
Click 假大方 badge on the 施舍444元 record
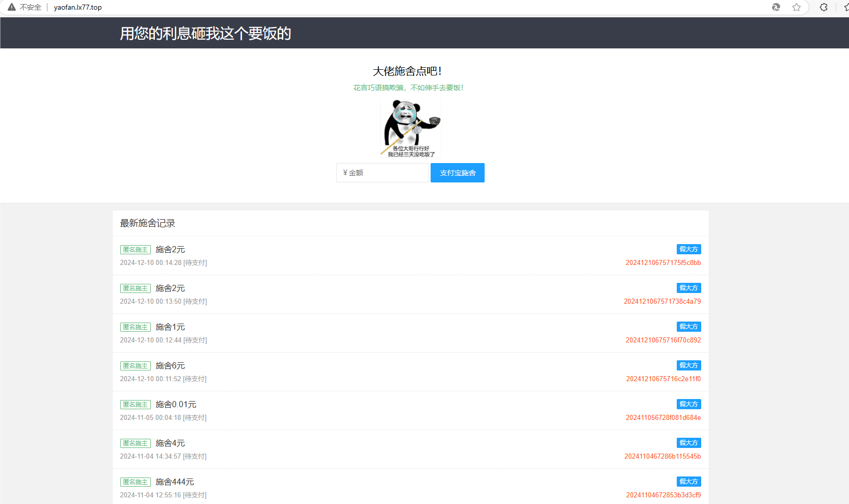(689, 482)
